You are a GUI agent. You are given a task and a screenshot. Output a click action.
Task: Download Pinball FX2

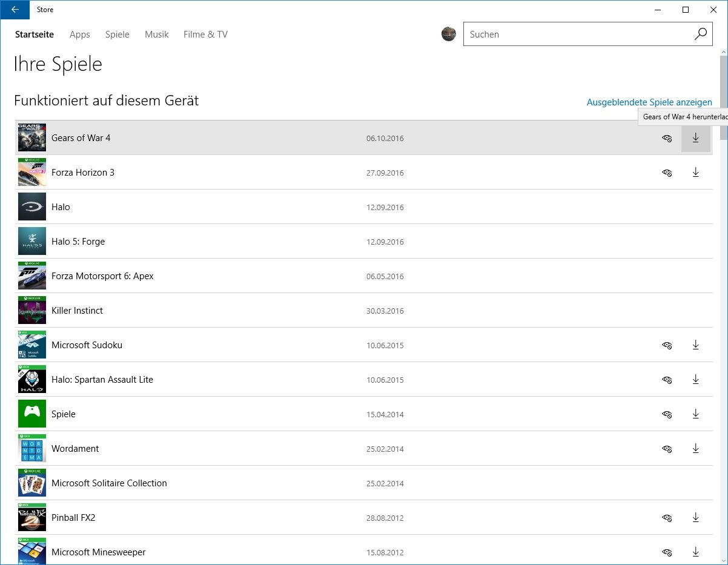tap(695, 518)
